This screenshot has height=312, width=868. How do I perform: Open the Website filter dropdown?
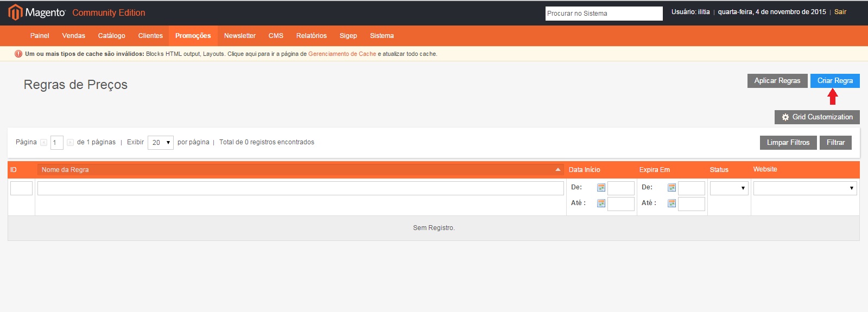(805, 188)
